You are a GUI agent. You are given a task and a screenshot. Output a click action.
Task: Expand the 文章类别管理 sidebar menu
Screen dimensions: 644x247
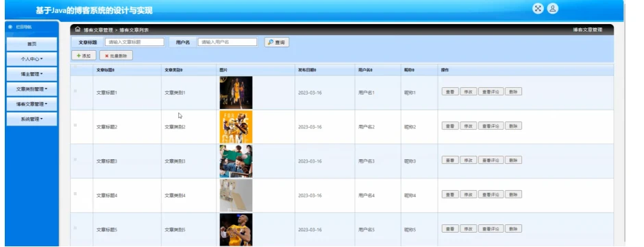click(x=32, y=89)
